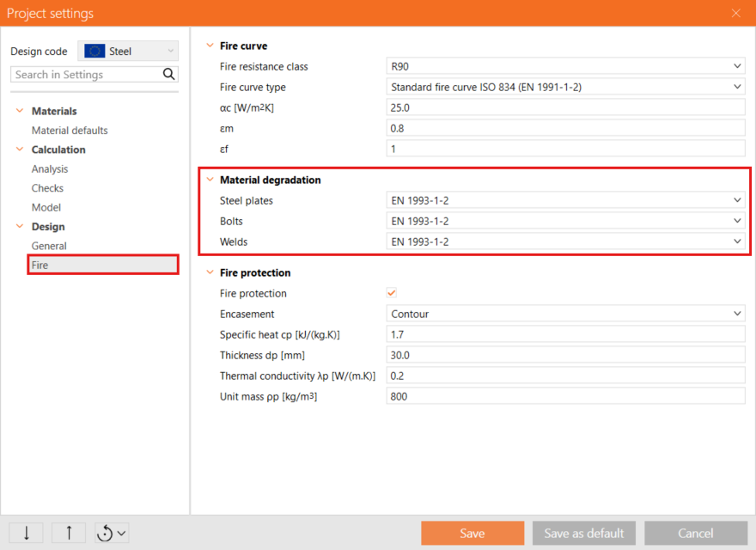Click the up arrow export button
This screenshot has height=550, width=756.
[69, 533]
